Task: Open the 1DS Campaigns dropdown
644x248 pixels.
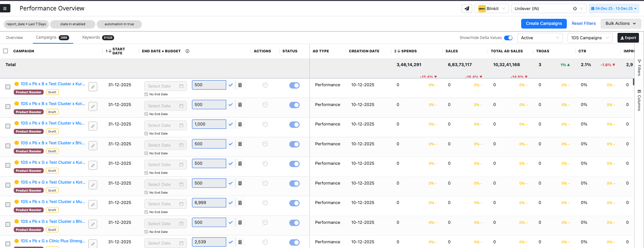Action: click(590, 38)
